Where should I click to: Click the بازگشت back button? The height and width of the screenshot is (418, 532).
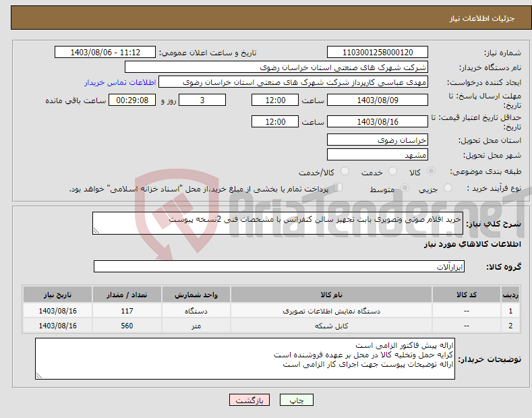pos(249,400)
